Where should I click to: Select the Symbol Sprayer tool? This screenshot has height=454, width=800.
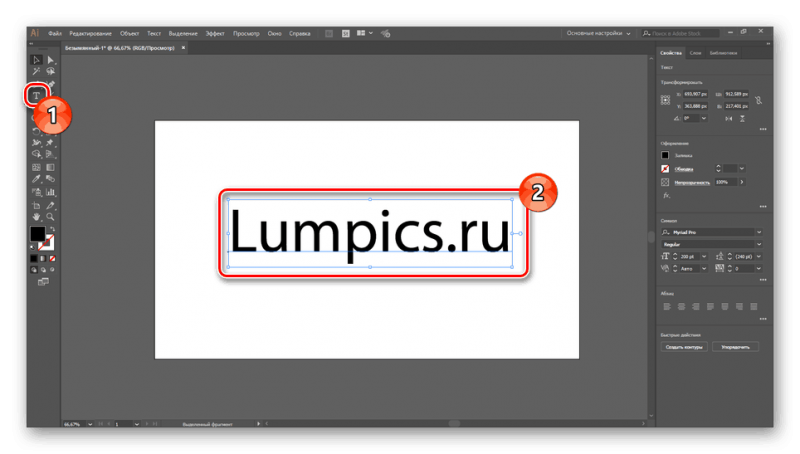36,192
